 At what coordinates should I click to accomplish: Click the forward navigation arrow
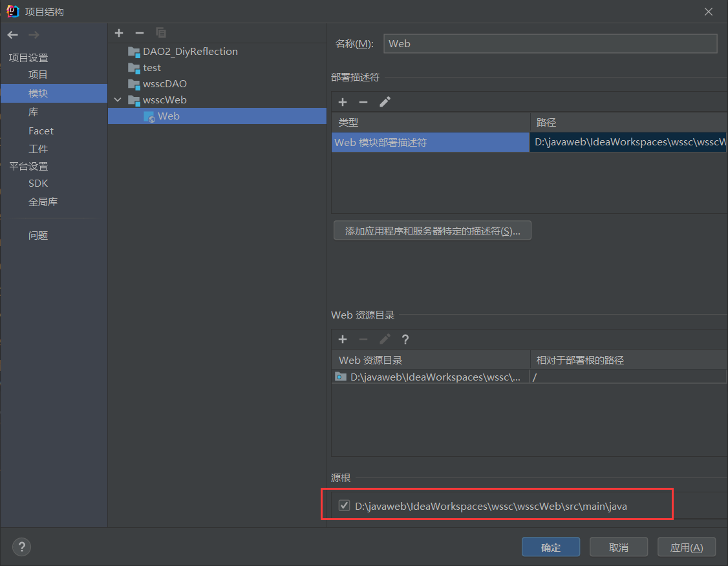pyautogui.click(x=34, y=35)
